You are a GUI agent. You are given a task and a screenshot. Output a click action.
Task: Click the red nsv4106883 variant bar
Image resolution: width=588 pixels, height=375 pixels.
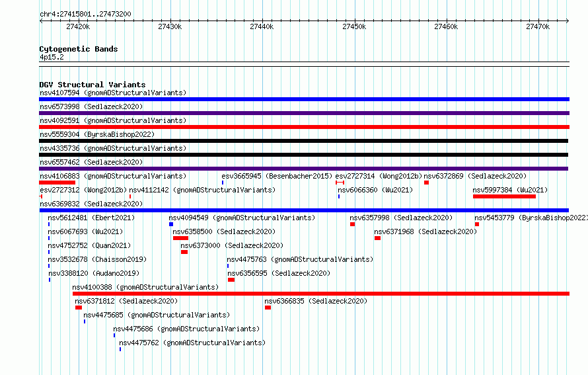pyautogui.click(x=57, y=183)
